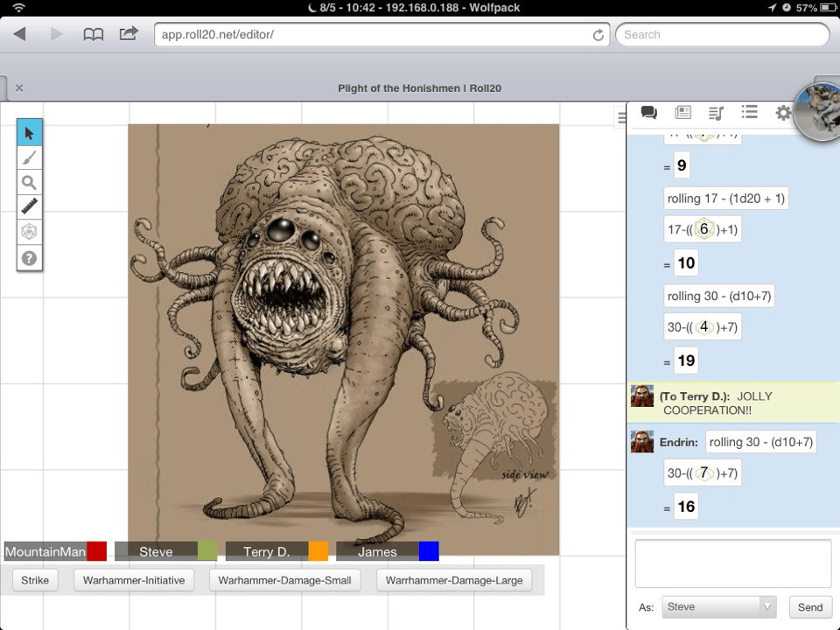Viewport: 840px width, 630px height.
Task: Click the app.roll20.net address bar
Action: pos(381,34)
